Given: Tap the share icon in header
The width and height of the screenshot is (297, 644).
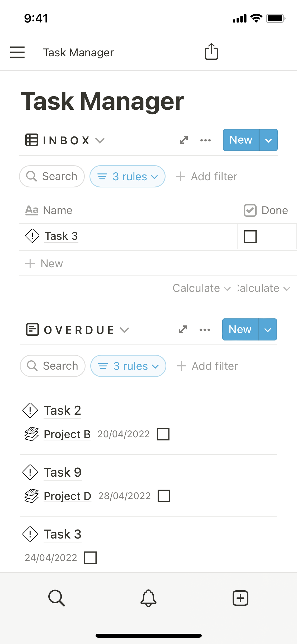Looking at the screenshot, I should point(211,52).
